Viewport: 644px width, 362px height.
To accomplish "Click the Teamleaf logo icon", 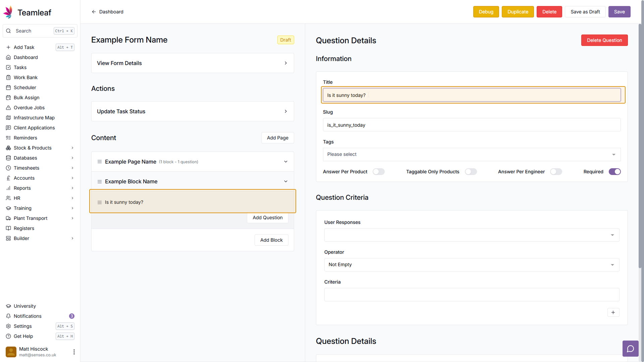I will (x=8, y=12).
